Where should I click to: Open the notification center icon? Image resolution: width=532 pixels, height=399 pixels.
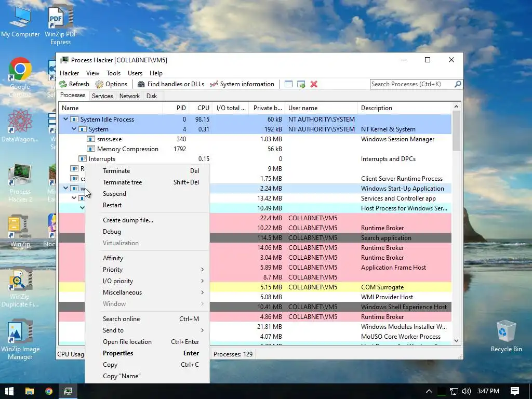click(515, 391)
